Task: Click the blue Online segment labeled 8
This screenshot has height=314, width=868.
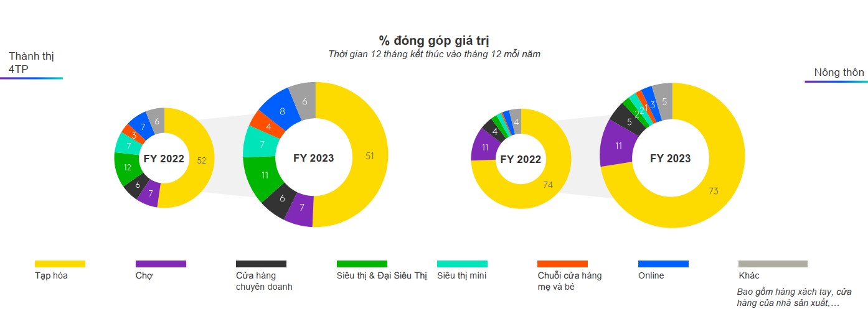Action: click(282, 112)
